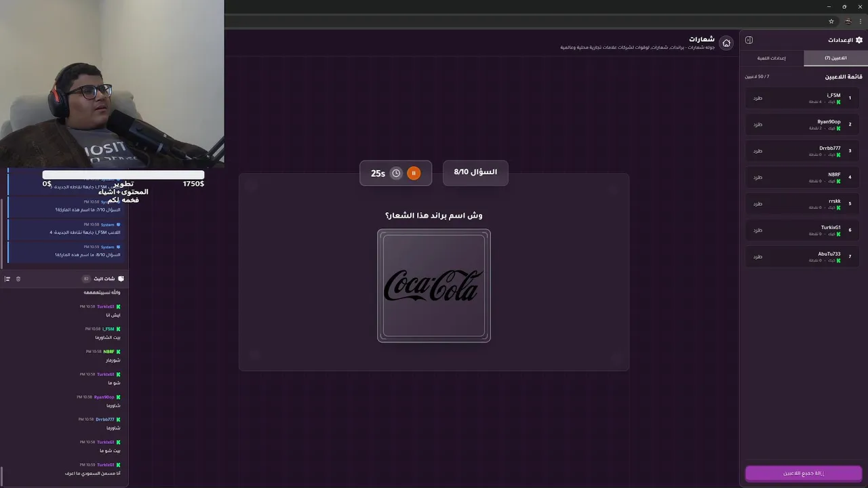Kick player NBRF with طرد
The image size is (868, 488).
click(x=758, y=178)
